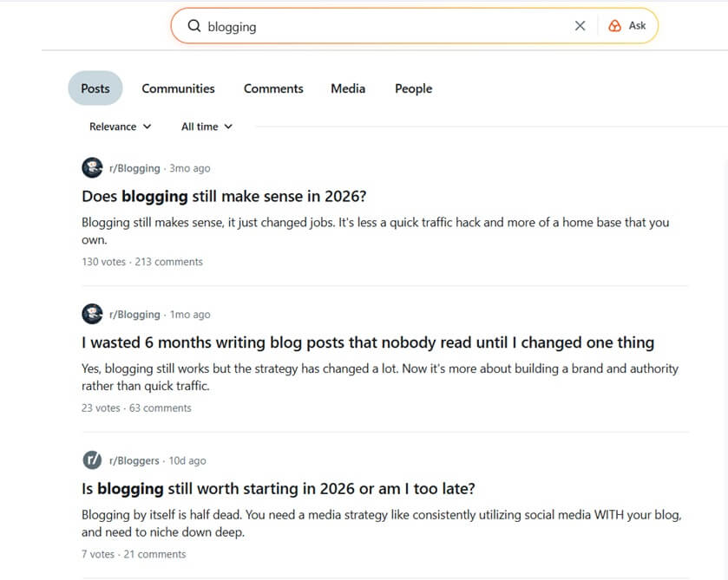This screenshot has height=580, width=728.
Task: Open post 'I wasted 6 months writing blog posts'
Action: pos(368,342)
